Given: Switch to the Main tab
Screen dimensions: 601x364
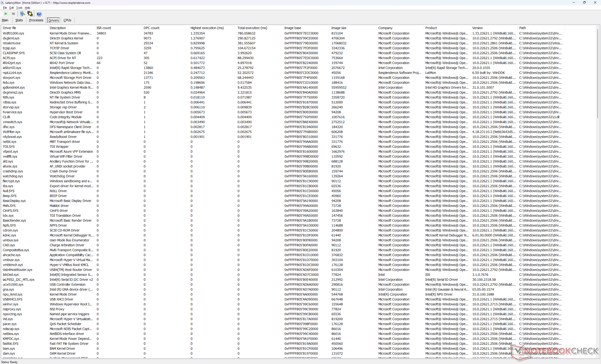Looking at the screenshot, I should (x=5, y=20).
